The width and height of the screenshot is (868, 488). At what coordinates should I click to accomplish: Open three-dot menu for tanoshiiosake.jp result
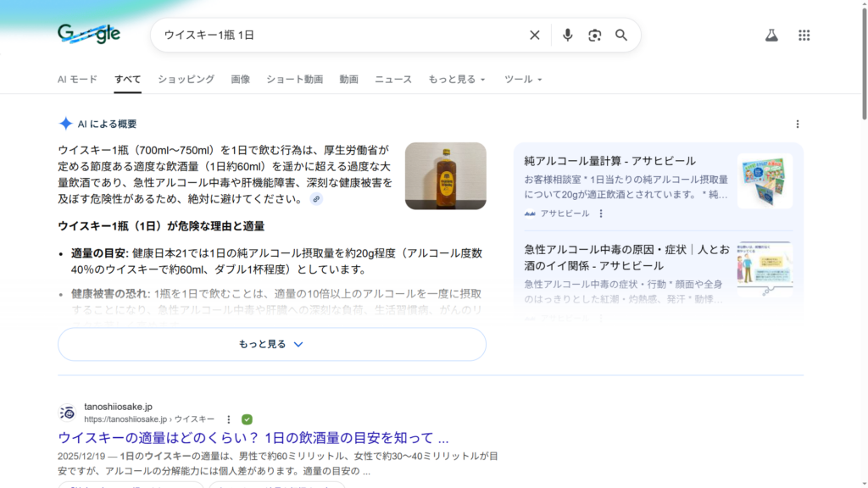click(x=228, y=419)
